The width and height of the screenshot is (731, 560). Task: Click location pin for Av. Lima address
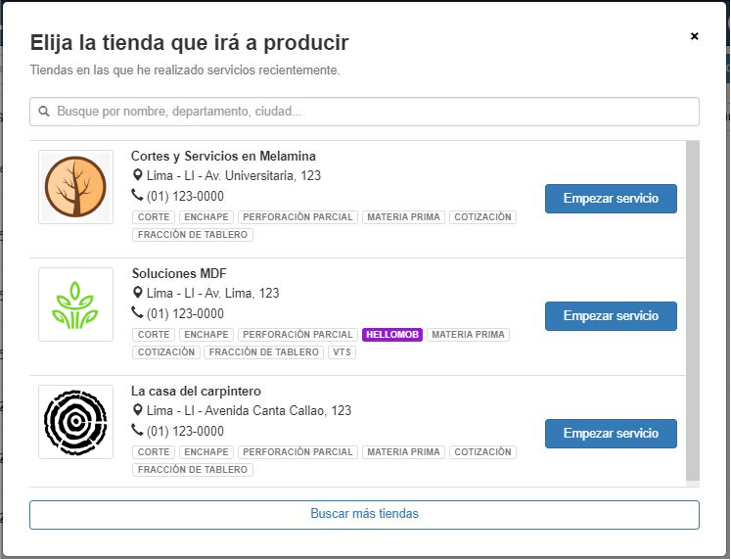138,293
